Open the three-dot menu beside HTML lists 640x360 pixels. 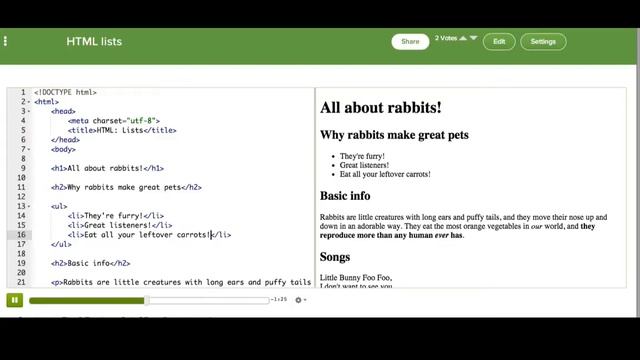pyautogui.click(x=5, y=41)
